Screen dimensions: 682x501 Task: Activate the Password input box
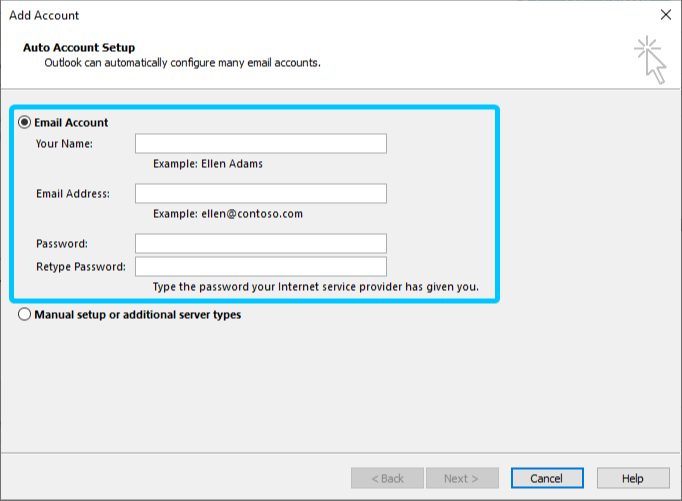click(x=261, y=244)
